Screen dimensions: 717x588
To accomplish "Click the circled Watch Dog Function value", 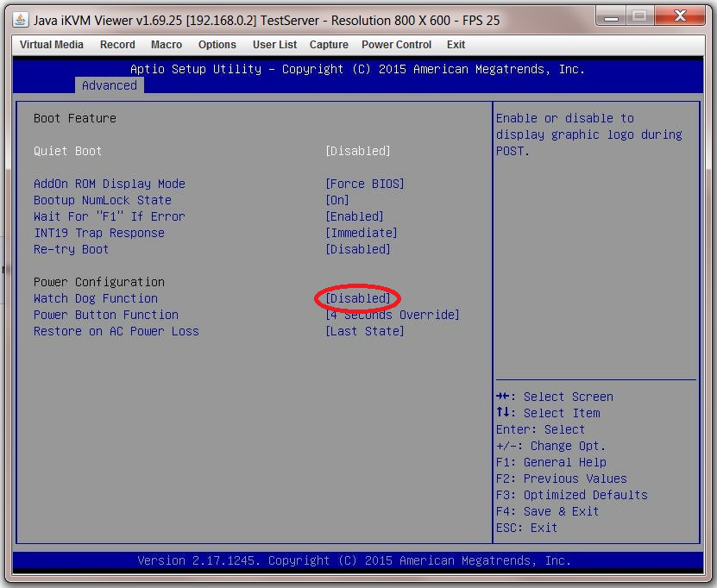I will click(x=358, y=298).
